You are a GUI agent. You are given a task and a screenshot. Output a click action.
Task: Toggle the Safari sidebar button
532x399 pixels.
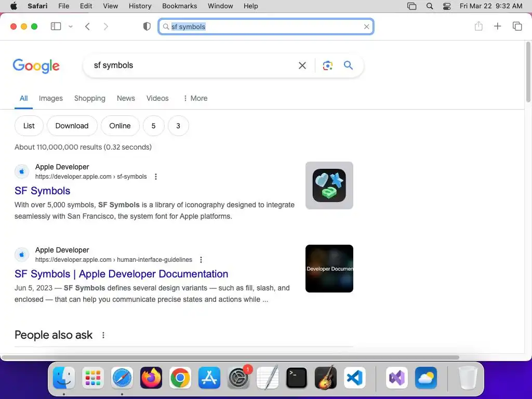[56, 26]
